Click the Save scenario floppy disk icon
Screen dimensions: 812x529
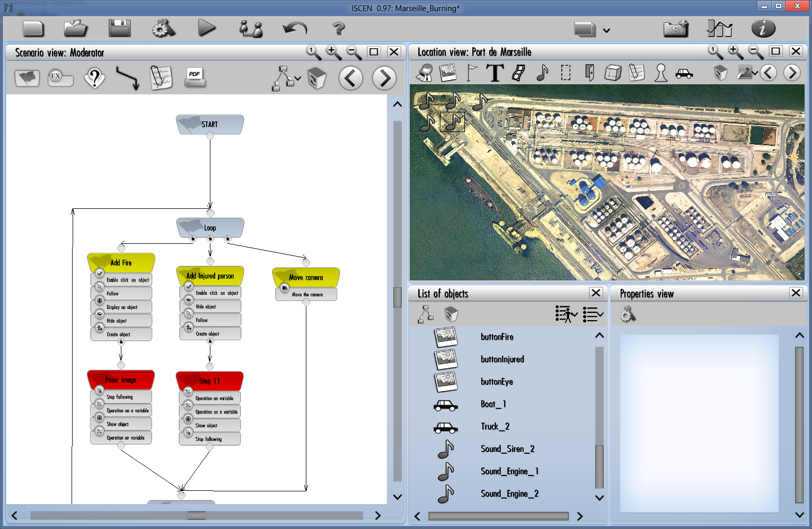click(120, 29)
